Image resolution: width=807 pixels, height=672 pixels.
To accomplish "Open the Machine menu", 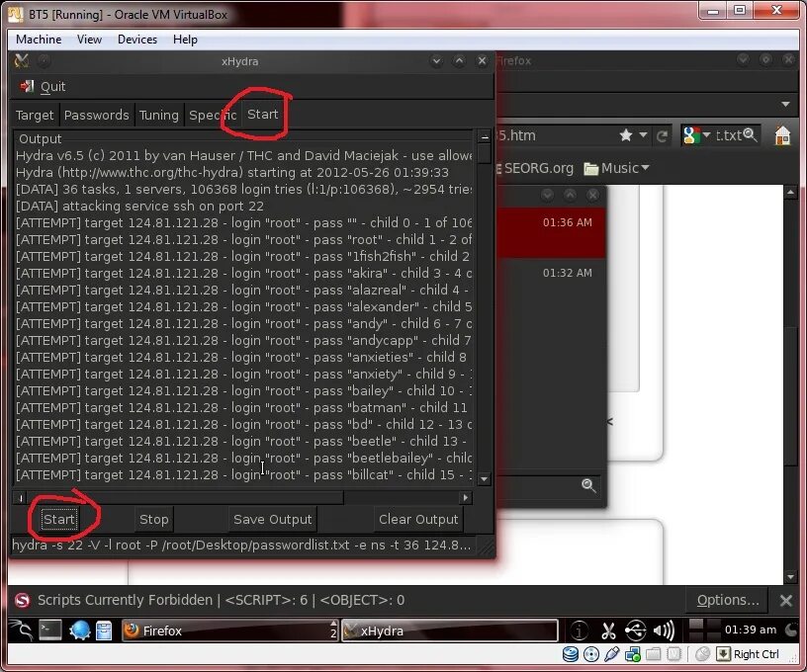I will coord(39,40).
